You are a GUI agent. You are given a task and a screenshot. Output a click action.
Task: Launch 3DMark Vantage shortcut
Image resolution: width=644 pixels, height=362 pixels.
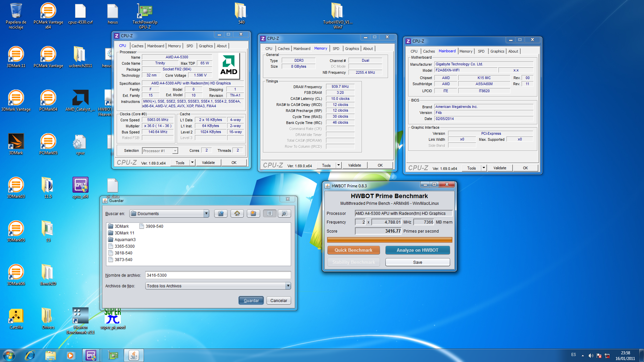coord(16,101)
